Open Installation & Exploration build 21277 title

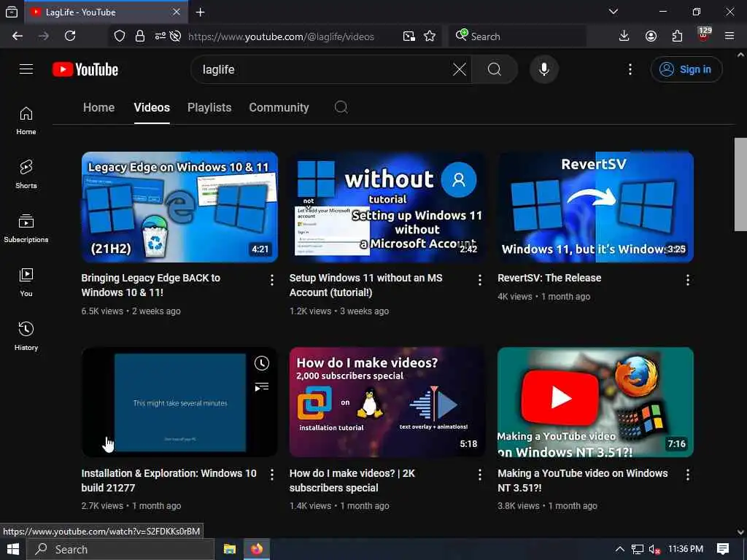(169, 481)
